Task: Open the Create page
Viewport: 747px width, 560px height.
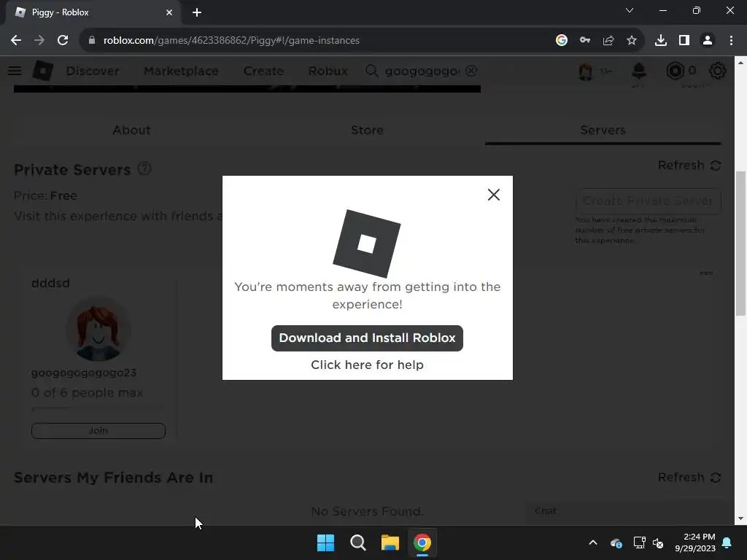Action: [263, 71]
